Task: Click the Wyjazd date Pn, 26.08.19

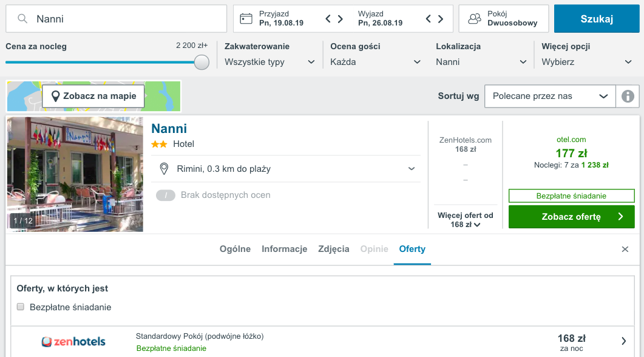Action: pyautogui.click(x=381, y=23)
